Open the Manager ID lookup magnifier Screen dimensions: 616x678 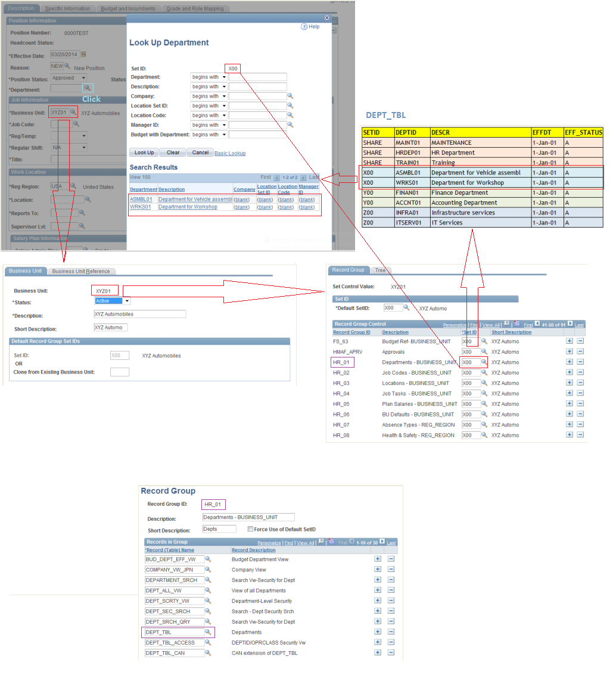[x=290, y=125]
